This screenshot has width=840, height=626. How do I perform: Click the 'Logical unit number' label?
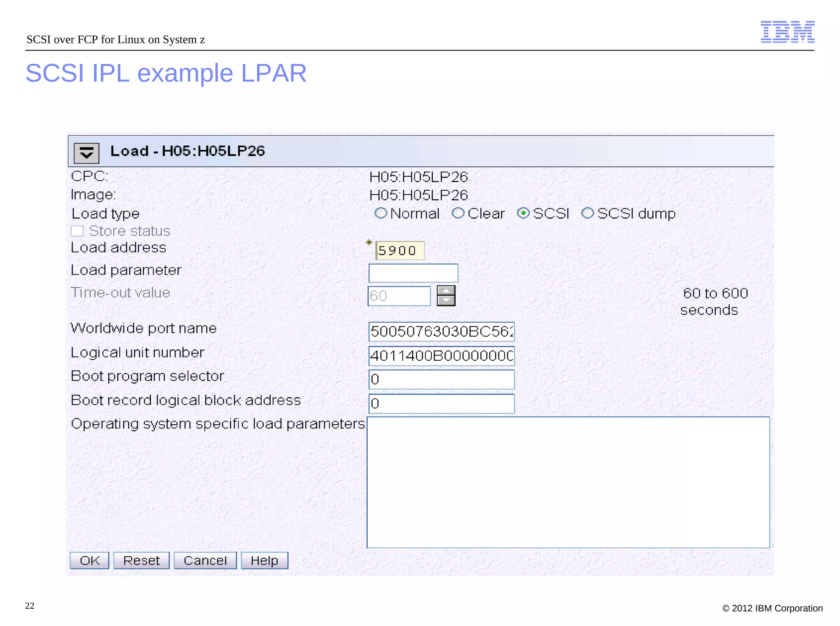pos(137,353)
